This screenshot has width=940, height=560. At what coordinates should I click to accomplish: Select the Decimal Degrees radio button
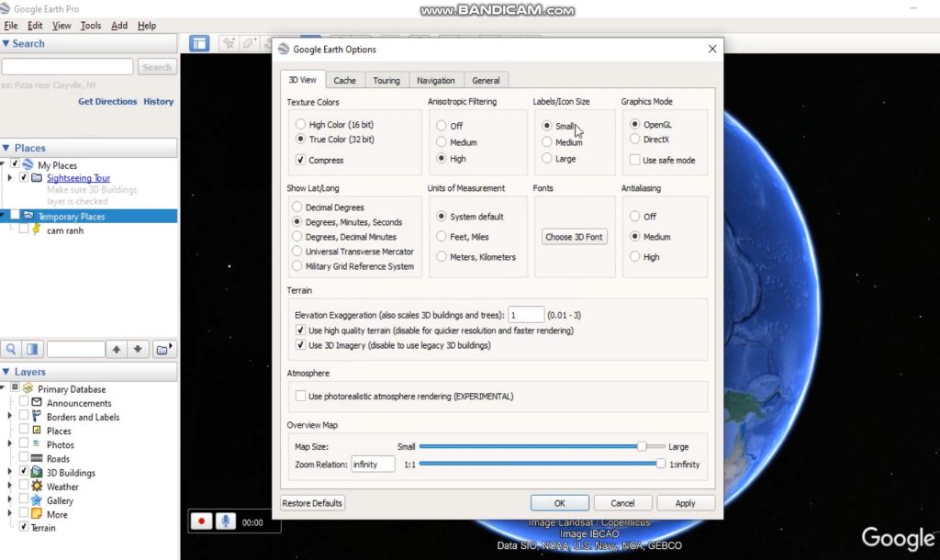(297, 207)
